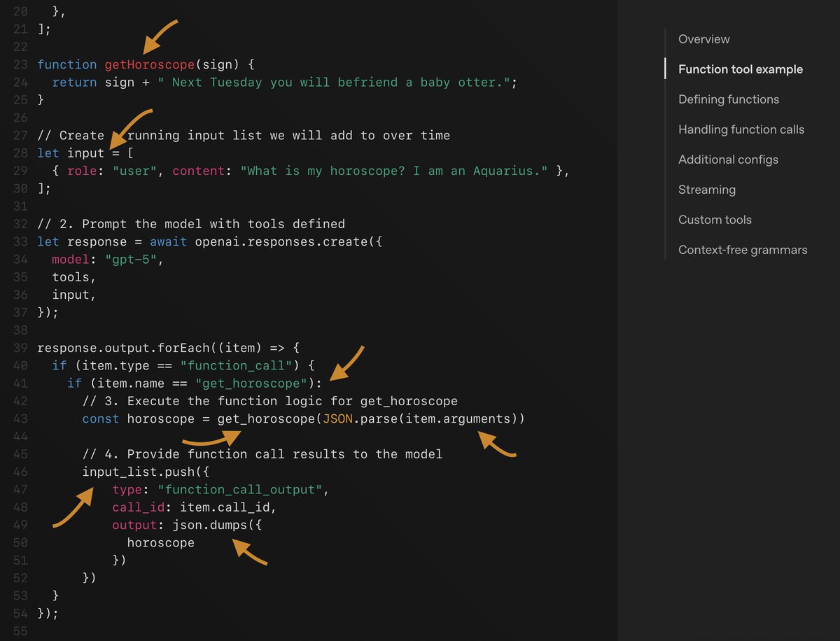Click "horoscope" on line 50
The image size is (840, 641).
pyautogui.click(x=160, y=542)
